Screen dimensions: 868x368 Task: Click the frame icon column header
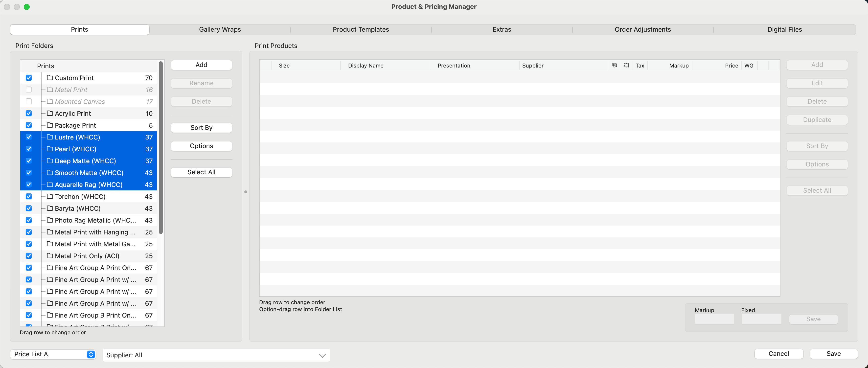(626, 65)
